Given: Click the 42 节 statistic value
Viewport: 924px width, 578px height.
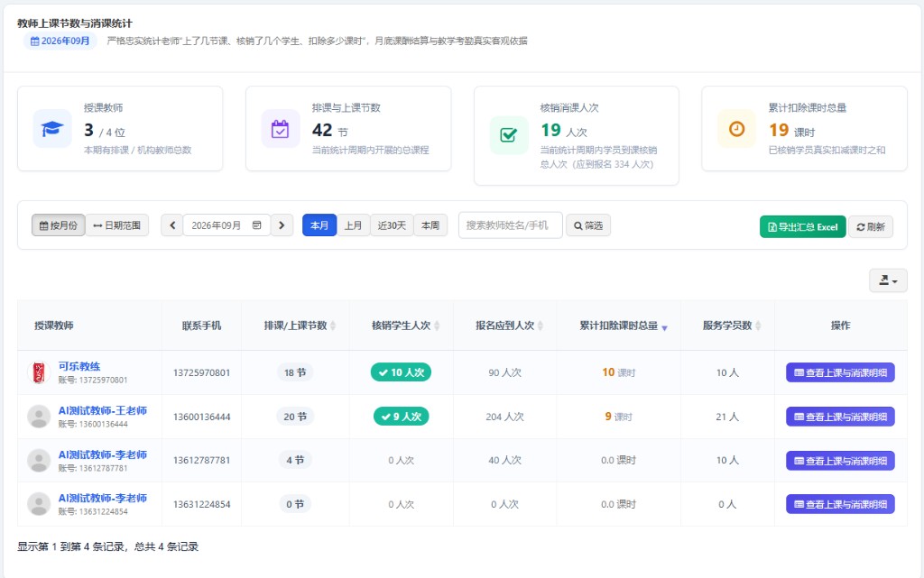Looking at the screenshot, I should pos(330,130).
